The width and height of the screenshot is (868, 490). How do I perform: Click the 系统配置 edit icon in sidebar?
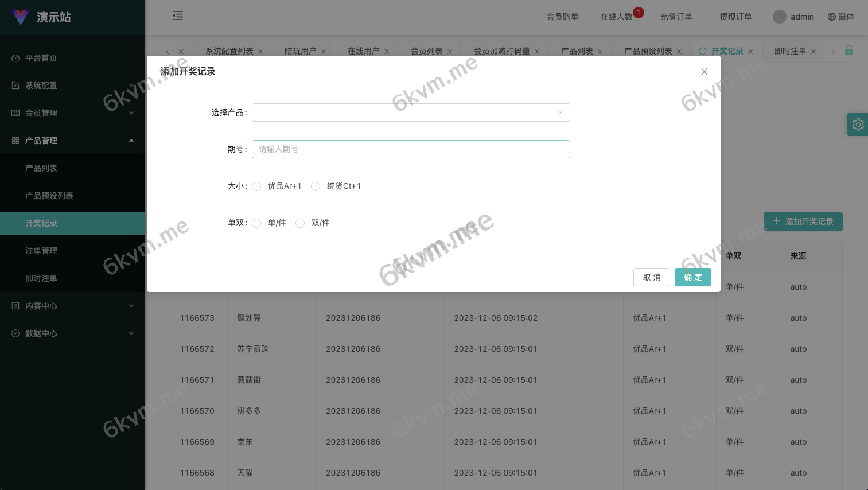click(14, 85)
